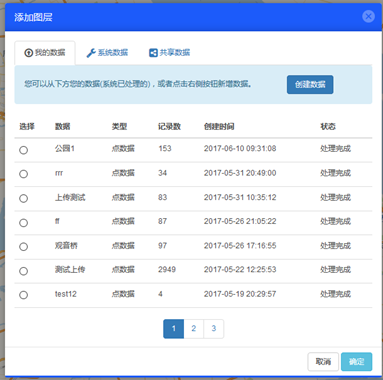383x380 pixels.
Task: Click the 记录数 column header
Action: (169, 126)
